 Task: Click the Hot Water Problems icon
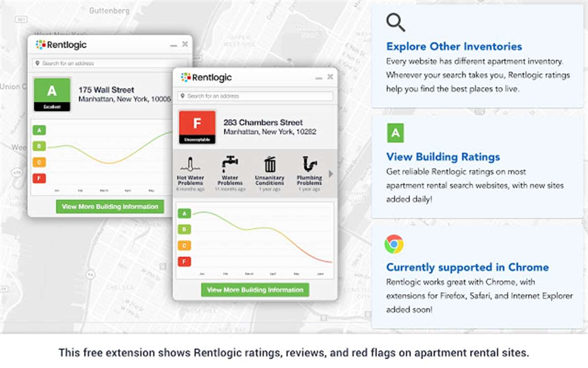point(191,164)
